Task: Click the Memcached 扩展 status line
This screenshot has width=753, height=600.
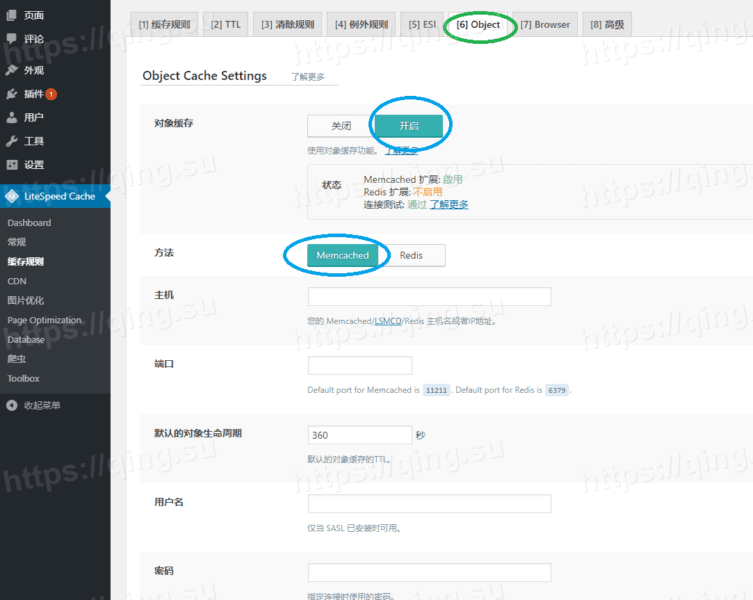Action: (413, 179)
